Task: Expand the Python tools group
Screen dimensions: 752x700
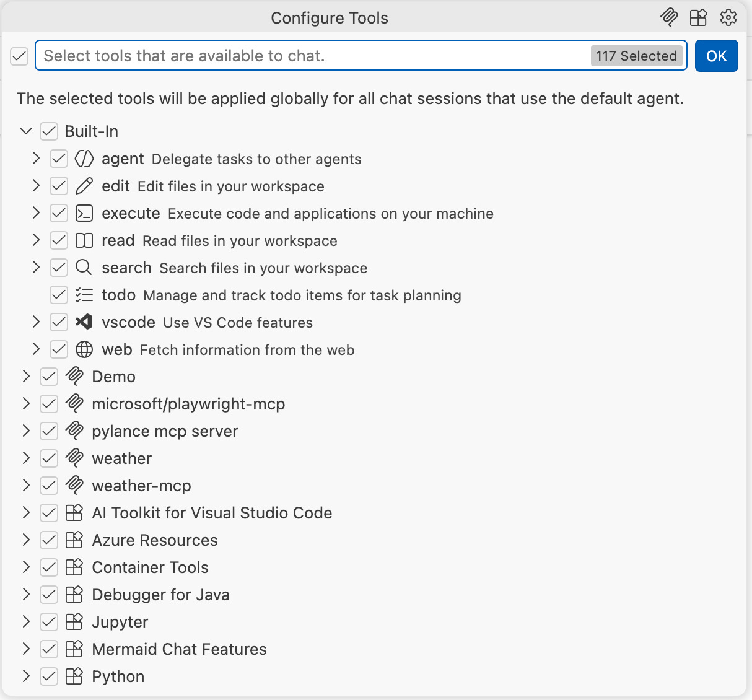Action: click(x=26, y=676)
